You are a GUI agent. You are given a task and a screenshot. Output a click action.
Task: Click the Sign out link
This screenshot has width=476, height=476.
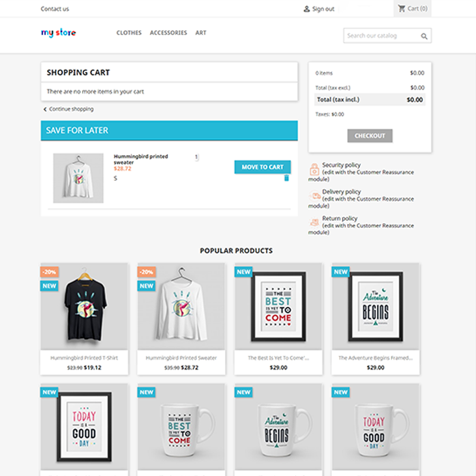[323, 9]
